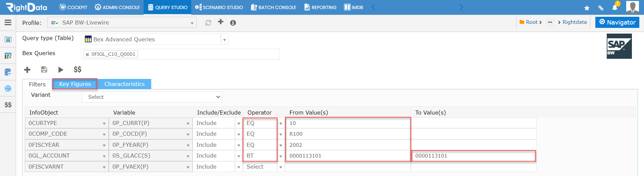Expand the breadcrumb ellipsis
The image size is (644, 176).
(x=550, y=22)
